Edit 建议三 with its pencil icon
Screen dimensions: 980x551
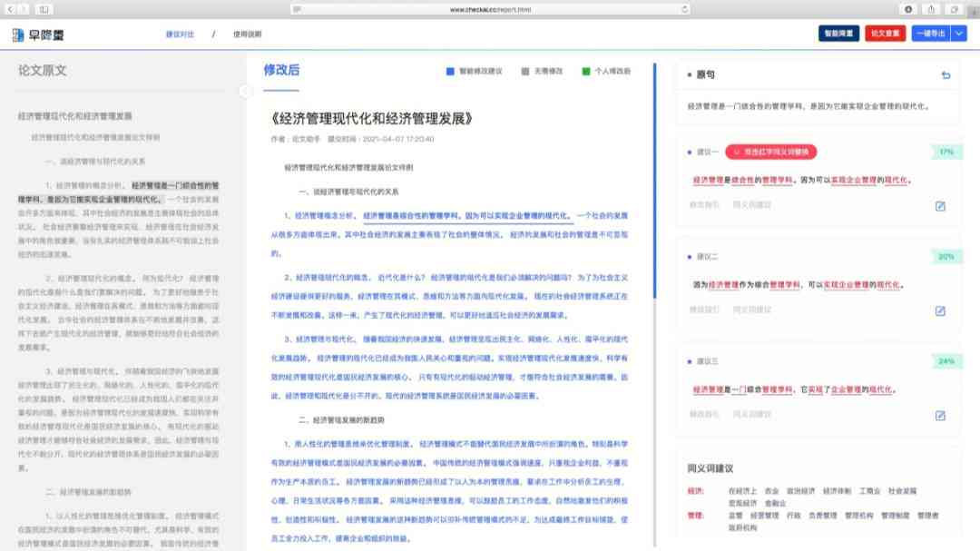point(940,416)
